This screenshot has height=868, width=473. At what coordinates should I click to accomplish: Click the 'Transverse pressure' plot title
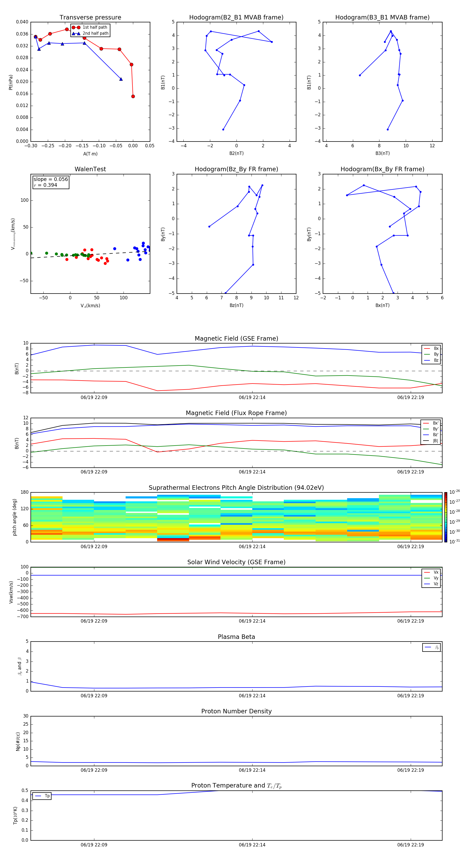90,17
